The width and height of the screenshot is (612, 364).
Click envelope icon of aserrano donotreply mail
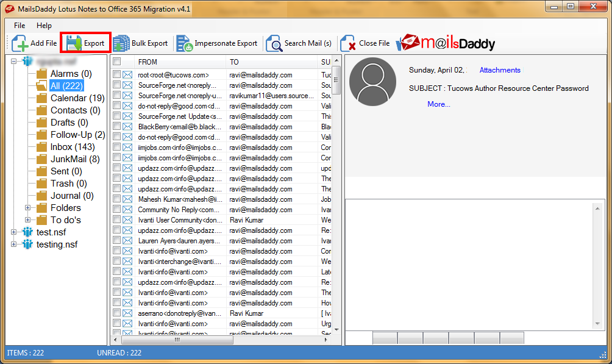127,313
